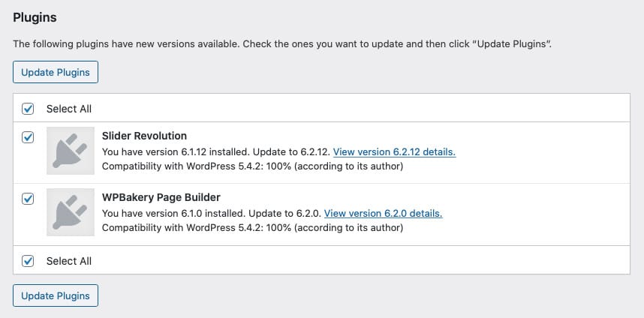Click WPBakery's WordPress compatibility text
644x318 pixels.
pos(252,227)
